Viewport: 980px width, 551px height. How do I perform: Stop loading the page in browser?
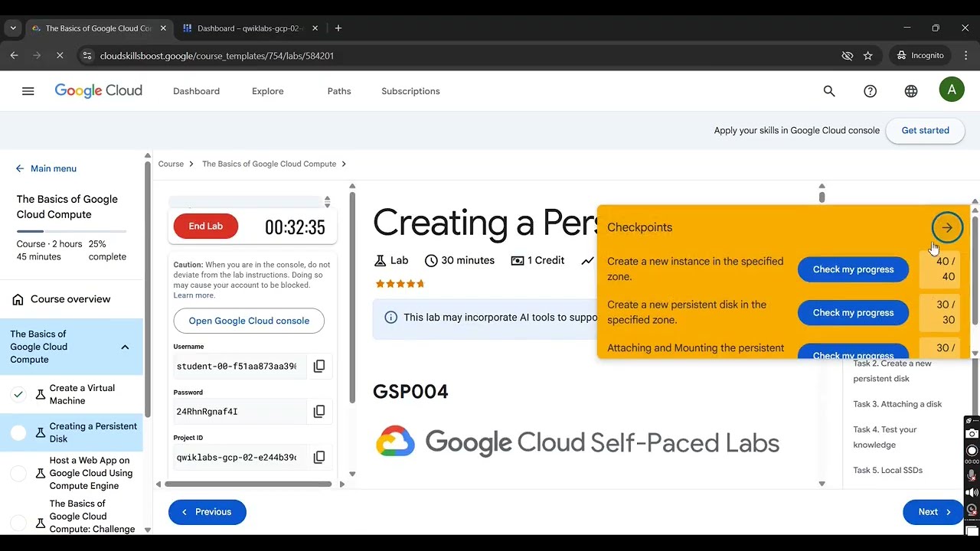pyautogui.click(x=60, y=55)
